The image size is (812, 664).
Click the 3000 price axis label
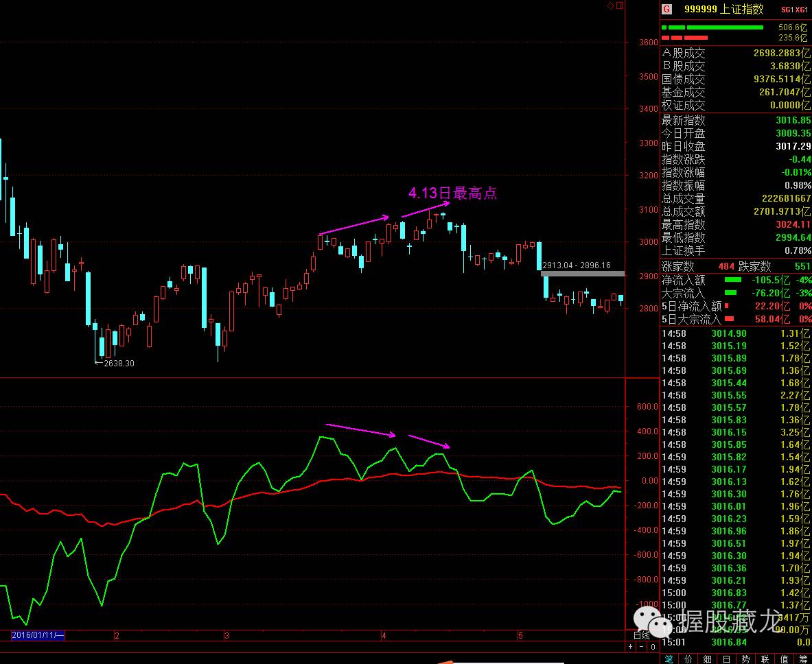tap(649, 242)
